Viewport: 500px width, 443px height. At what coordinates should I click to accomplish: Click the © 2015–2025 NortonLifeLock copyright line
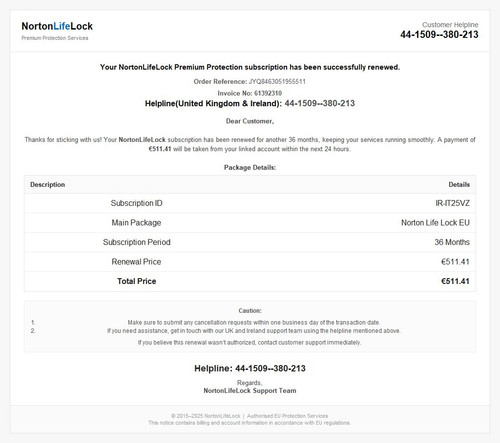click(x=249, y=416)
